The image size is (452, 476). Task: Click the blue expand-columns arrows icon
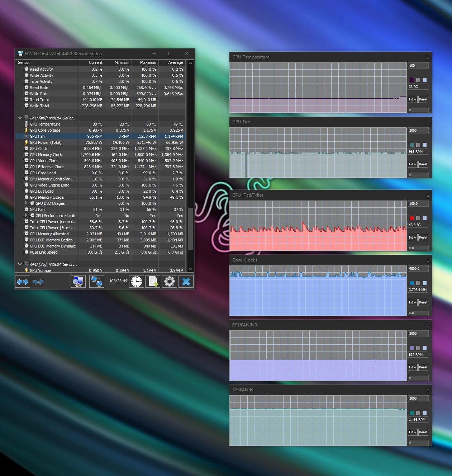23,282
